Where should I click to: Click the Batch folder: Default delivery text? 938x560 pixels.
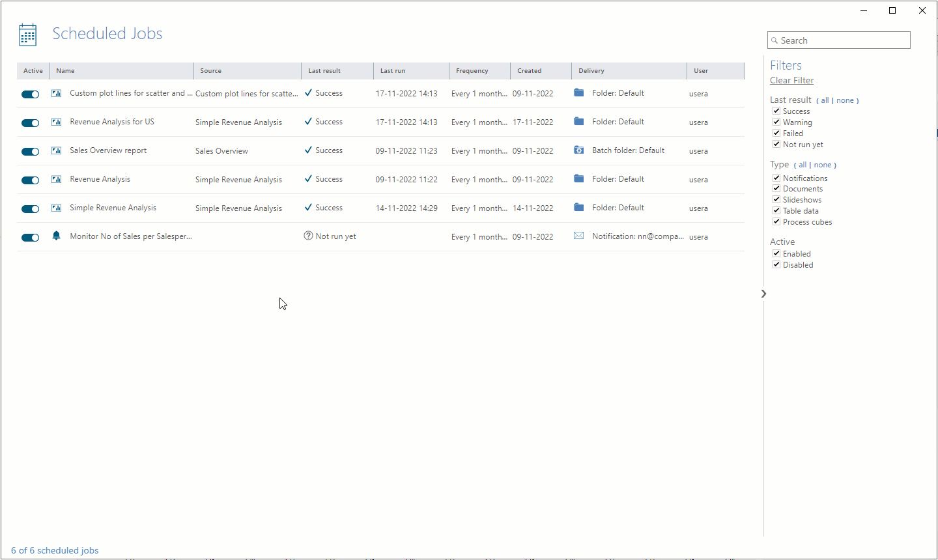click(629, 150)
